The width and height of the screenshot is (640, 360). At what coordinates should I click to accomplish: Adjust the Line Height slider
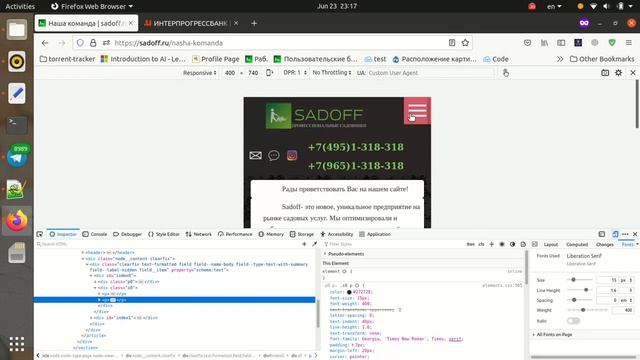(x=579, y=290)
